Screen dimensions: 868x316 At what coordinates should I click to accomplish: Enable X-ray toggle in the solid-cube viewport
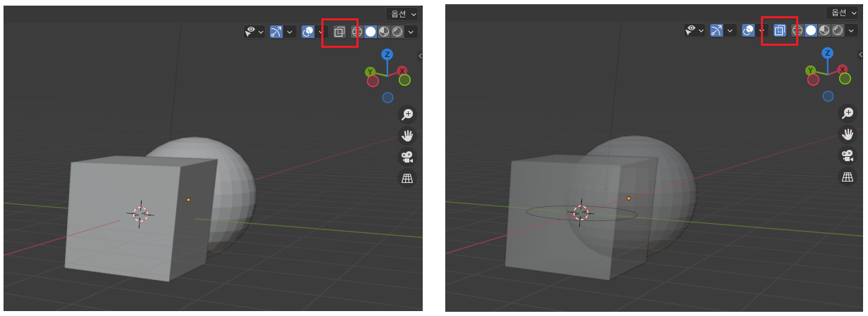pos(339,32)
